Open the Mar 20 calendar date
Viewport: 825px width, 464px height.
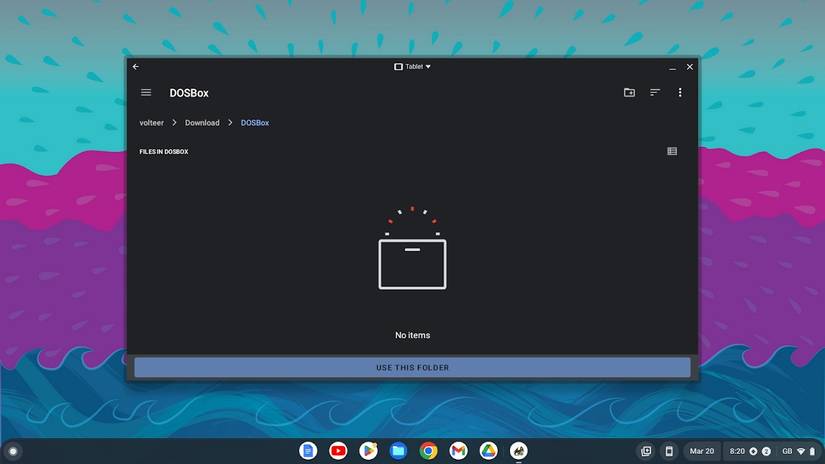click(701, 451)
